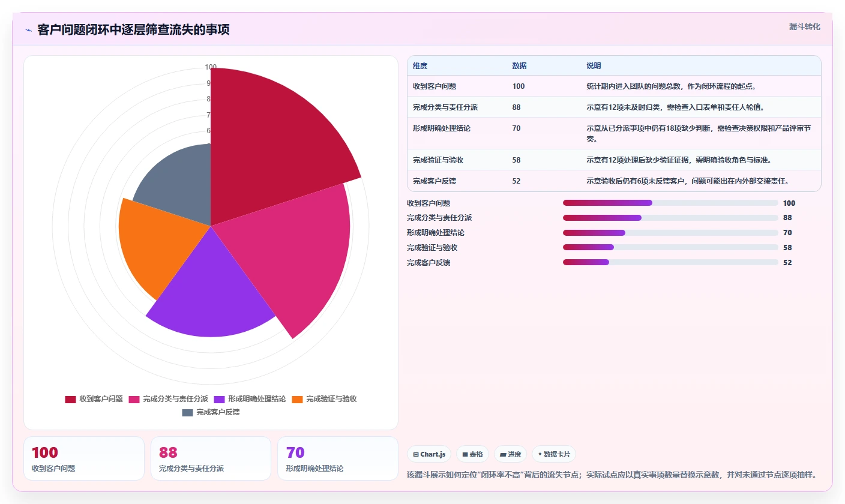Click the 完成分类与责任分派 progress bar
This screenshot has height=504, width=845.
670,218
